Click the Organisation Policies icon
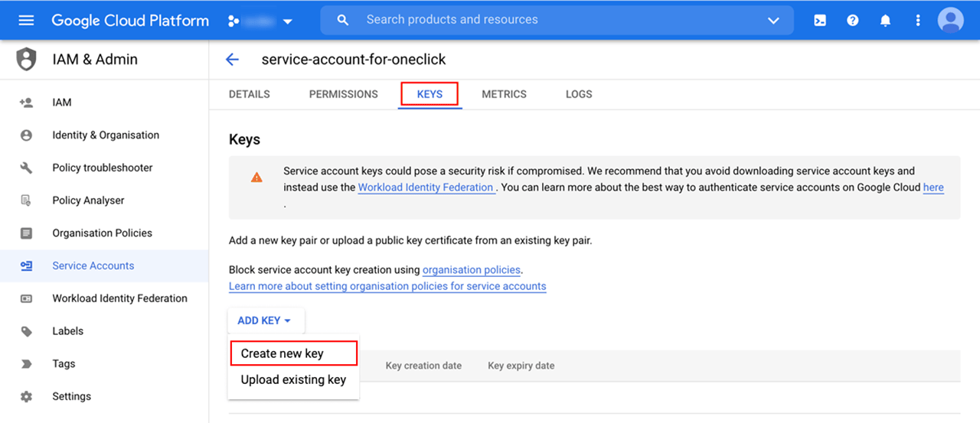 point(27,233)
